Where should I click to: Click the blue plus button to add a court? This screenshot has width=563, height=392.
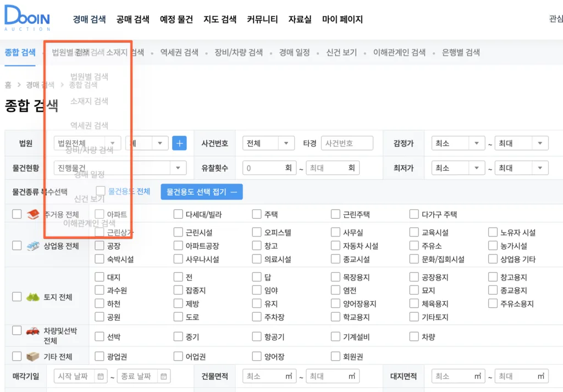coord(179,143)
